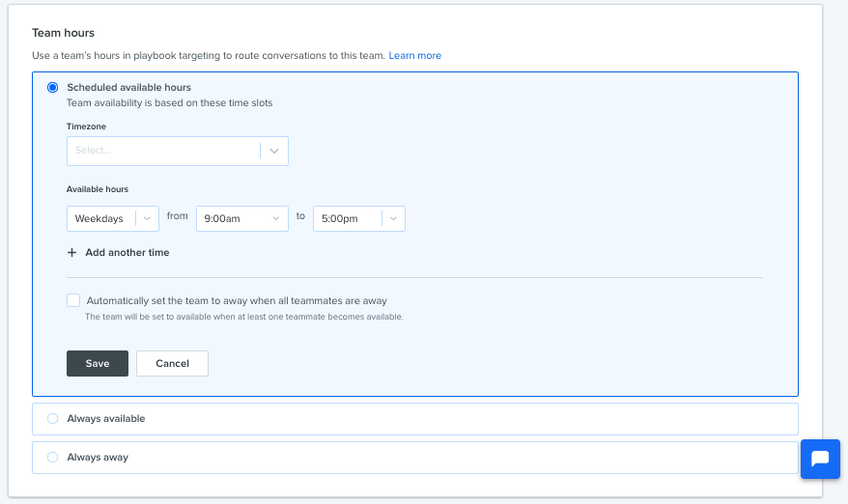Viewport: 848px width, 504px height.
Task: Click the Team hours heading
Action: click(63, 33)
